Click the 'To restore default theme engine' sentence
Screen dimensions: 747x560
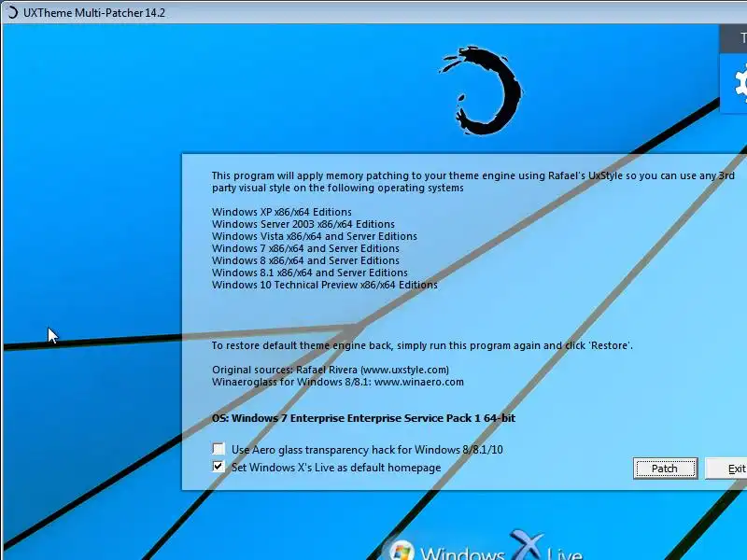[422, 345]
